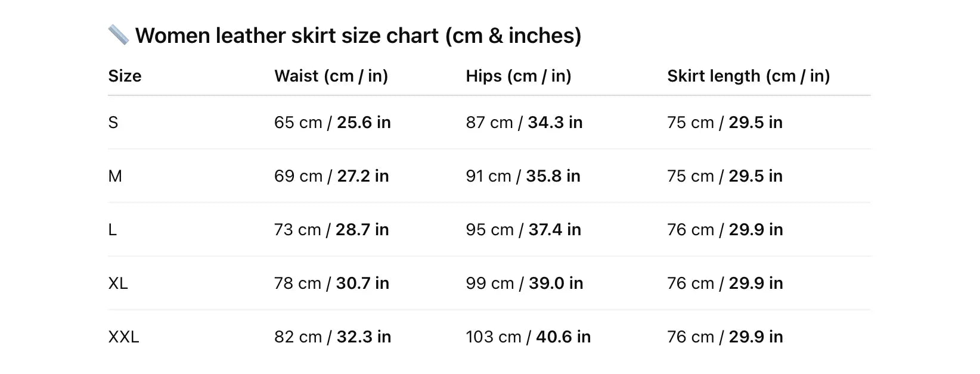Click the S size row label

(x=113, y=123)
